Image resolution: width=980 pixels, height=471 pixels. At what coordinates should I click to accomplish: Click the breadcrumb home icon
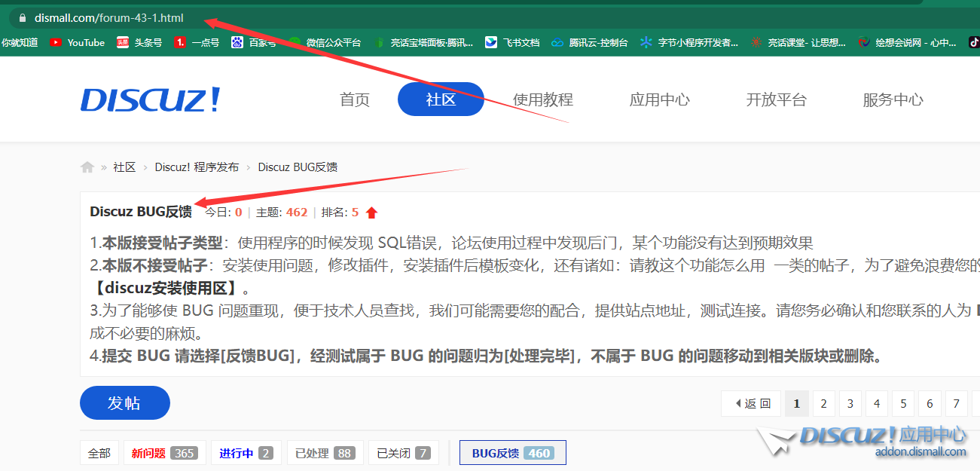tap(87, 167)
